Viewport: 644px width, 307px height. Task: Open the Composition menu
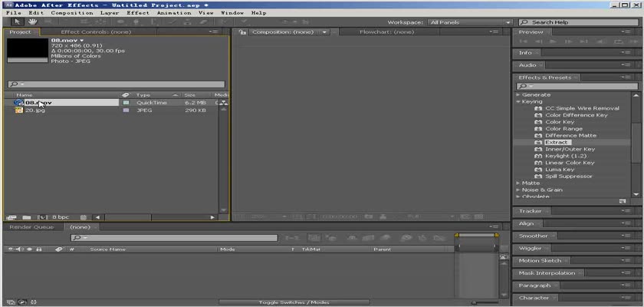(x=72, y=13)
